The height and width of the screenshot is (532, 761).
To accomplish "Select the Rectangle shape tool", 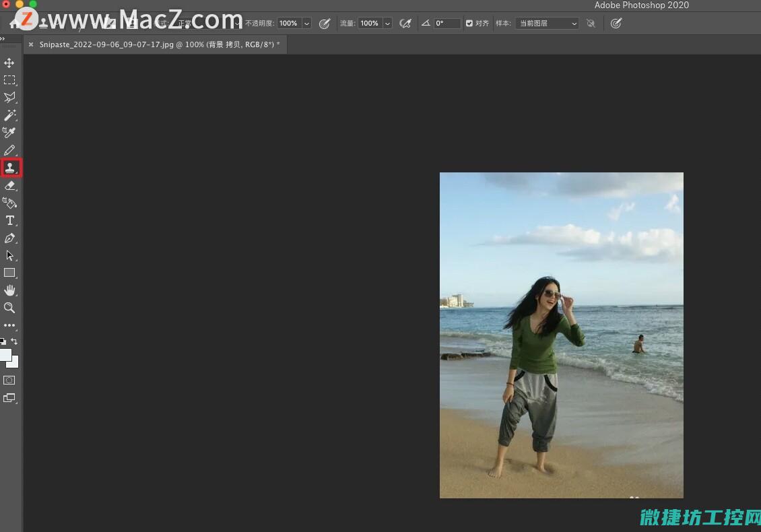I will pyautogui.click(x=9, y=273).
